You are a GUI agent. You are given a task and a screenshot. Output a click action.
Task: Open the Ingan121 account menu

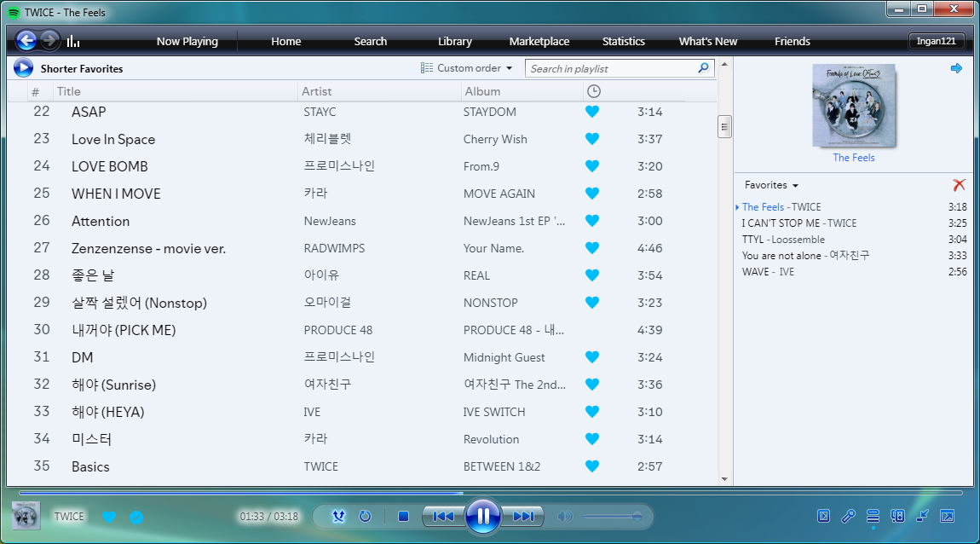pyautogui.click(x=937, y=41)
